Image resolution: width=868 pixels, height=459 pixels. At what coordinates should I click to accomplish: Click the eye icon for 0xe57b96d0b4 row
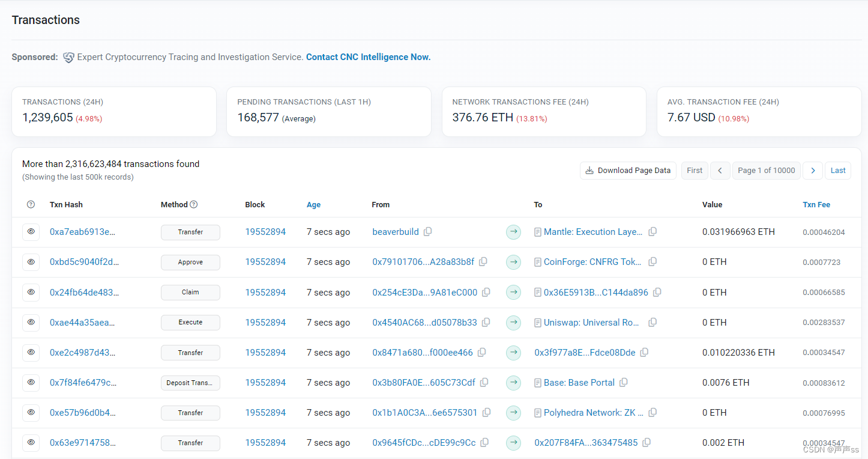click(x=31, y=412)
